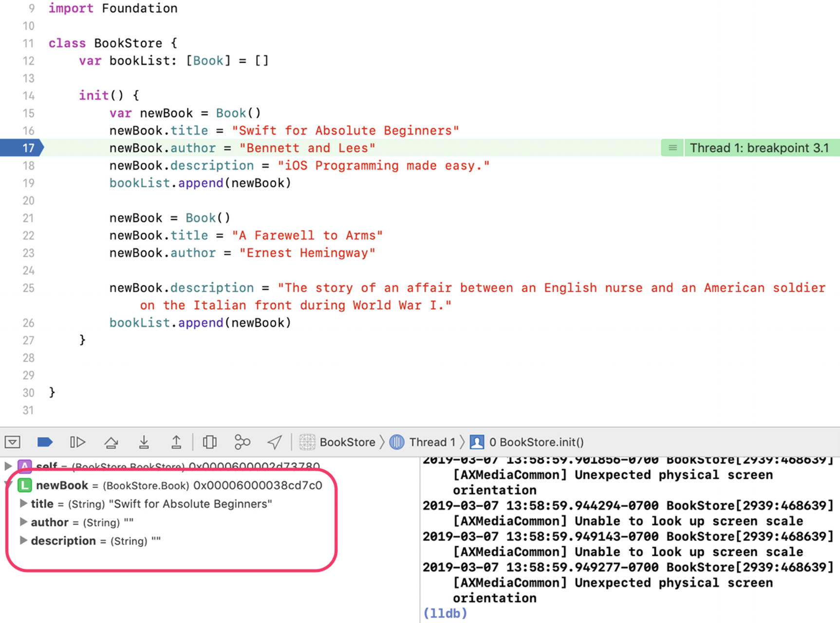
Task: Click the newBook = Book() statement on line 21
Action: coord(170,218)
